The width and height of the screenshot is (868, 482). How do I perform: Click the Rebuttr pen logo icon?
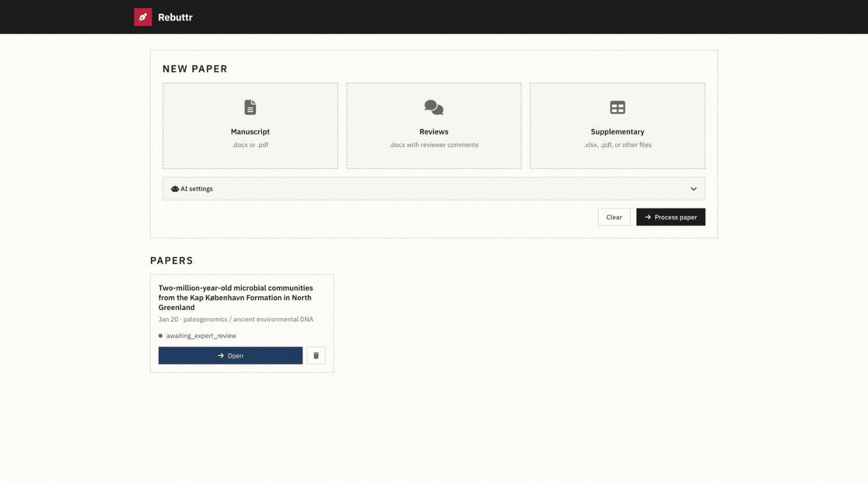[143, 17]
